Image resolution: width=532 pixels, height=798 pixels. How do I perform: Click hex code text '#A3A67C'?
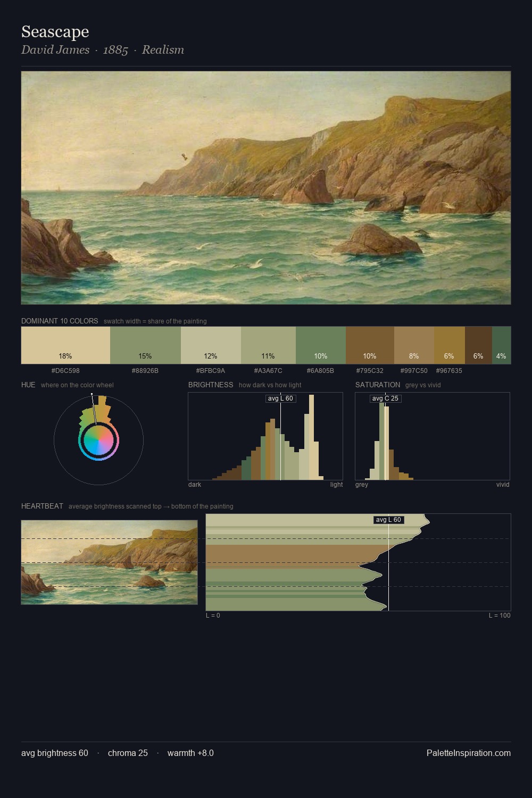pos(268,371)
